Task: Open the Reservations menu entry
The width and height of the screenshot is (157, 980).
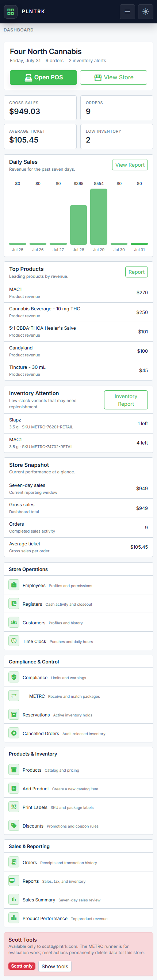Action: coord(78,715)
